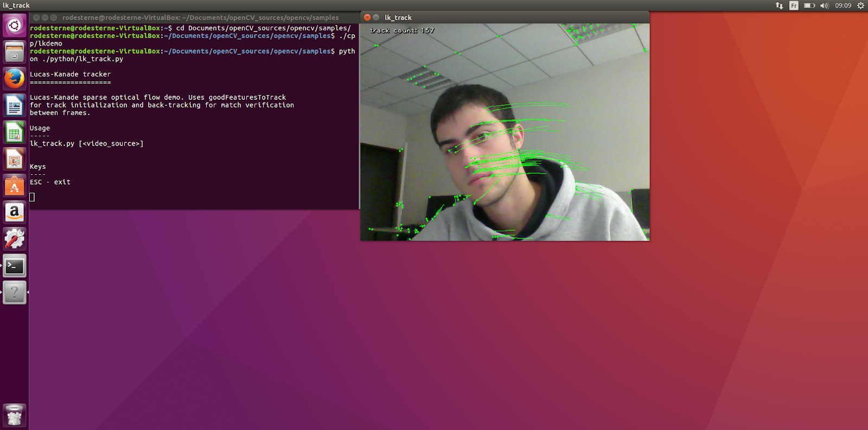Click the lk_track window title bar
The height and width of the screenshot is (430, 868).
505,17
